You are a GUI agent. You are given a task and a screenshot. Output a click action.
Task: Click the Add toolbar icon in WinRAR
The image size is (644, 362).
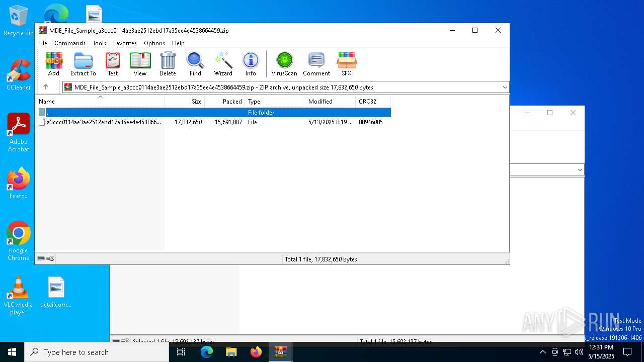(54, 64)
